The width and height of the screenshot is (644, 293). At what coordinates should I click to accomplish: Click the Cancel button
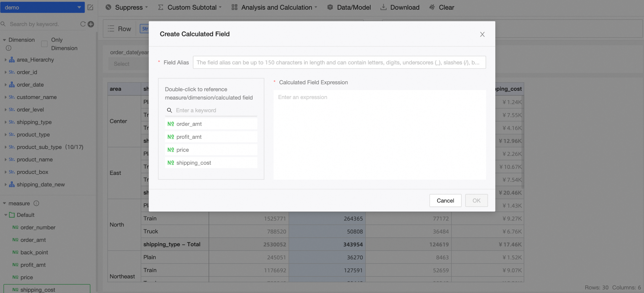point(445,201)
